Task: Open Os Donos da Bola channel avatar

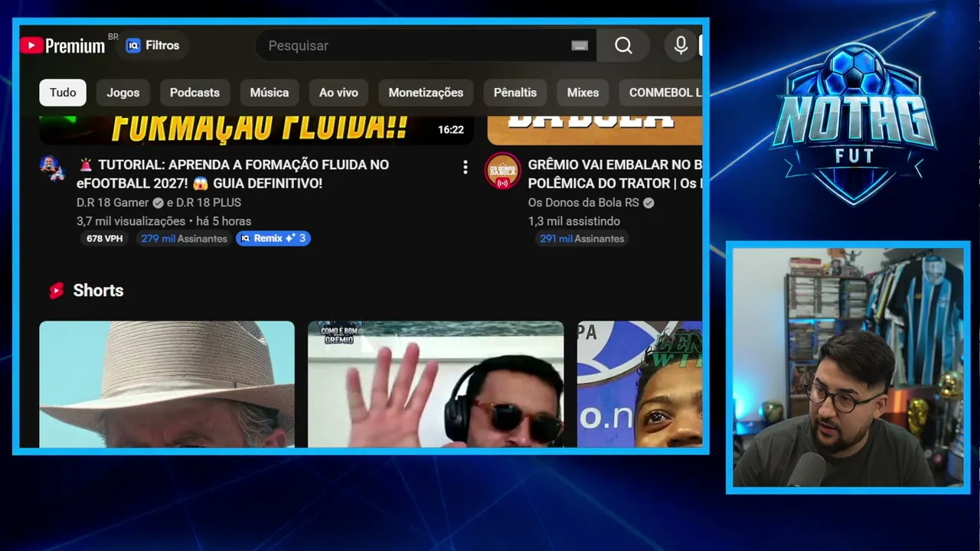Action: pyautogui.click(x=502, y=171)
